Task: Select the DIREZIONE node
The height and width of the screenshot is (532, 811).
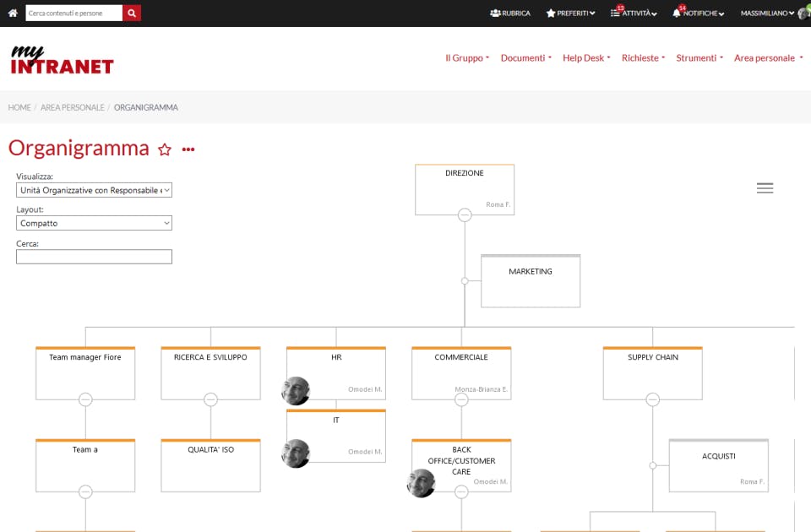Action: (x=465, y=190)
